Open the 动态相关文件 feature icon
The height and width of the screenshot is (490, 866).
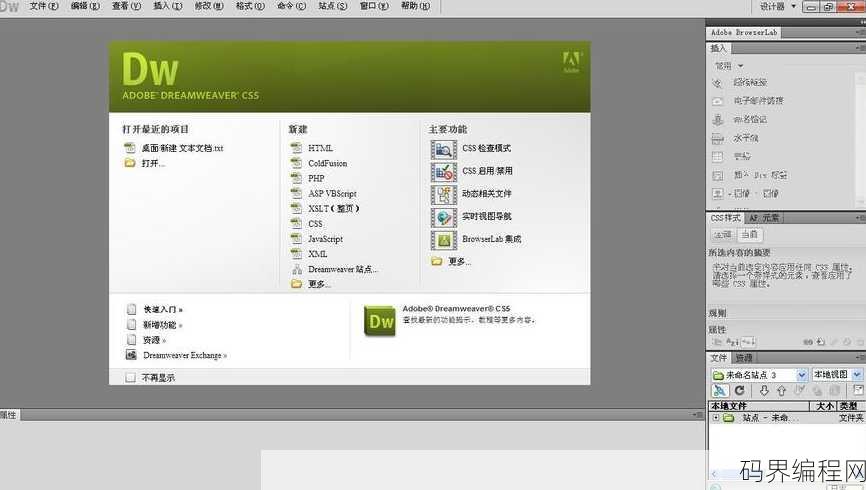(443, 194)
